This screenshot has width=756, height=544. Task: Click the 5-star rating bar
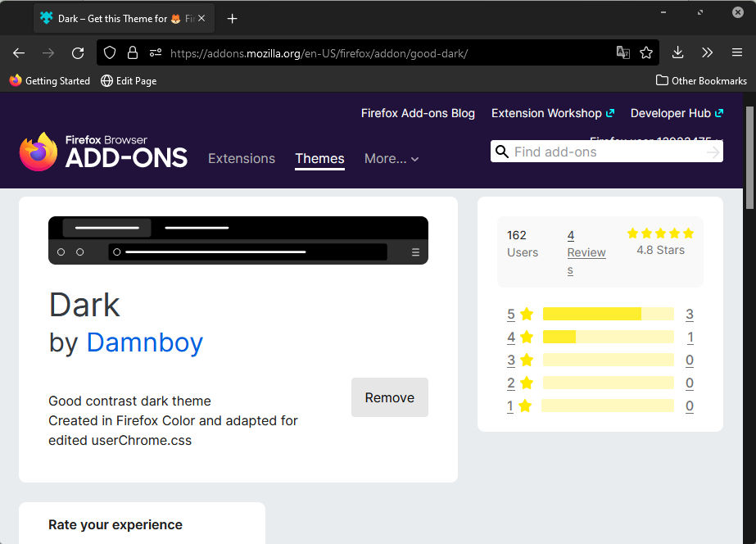[x=608, y=314]
